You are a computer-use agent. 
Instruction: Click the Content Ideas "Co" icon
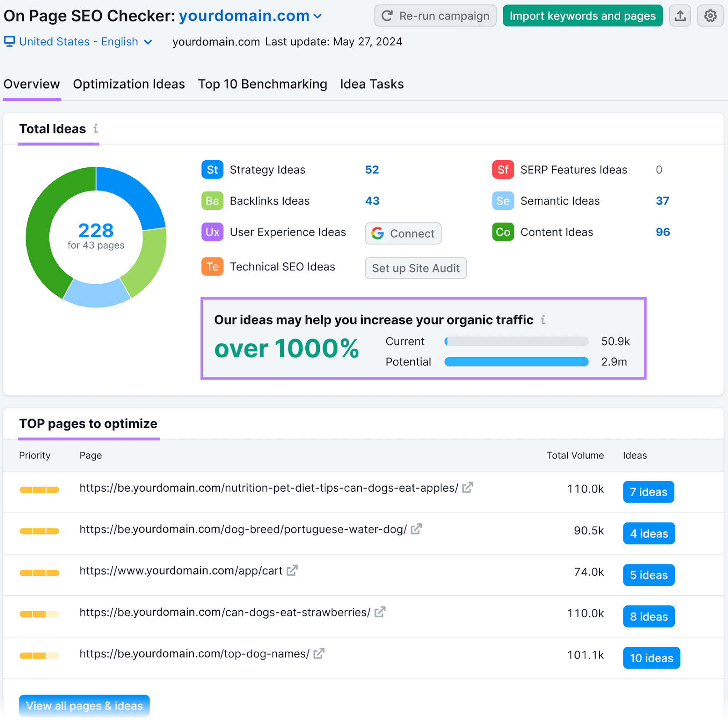coord(502,232)
